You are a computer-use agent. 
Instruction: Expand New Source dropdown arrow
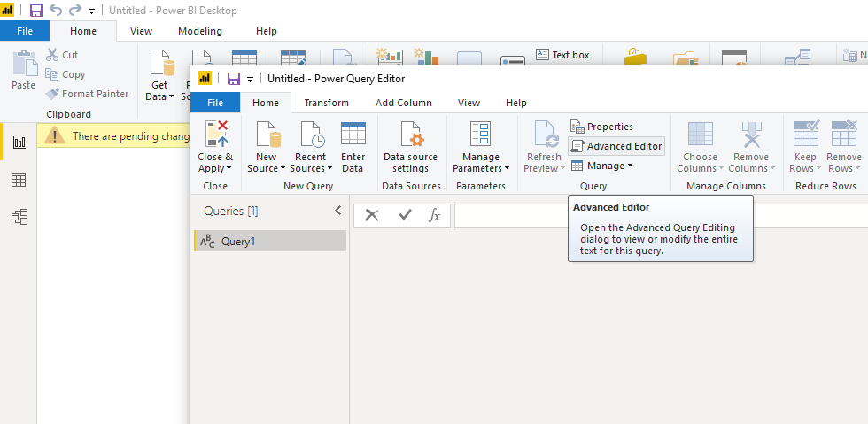(283, 169)
